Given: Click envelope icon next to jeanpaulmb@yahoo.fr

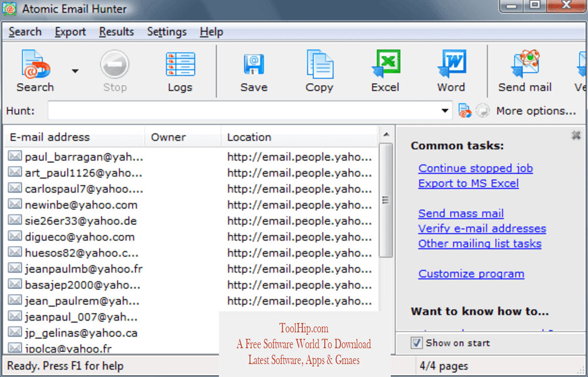Looking at the screenshot, I should pos(15,268).
